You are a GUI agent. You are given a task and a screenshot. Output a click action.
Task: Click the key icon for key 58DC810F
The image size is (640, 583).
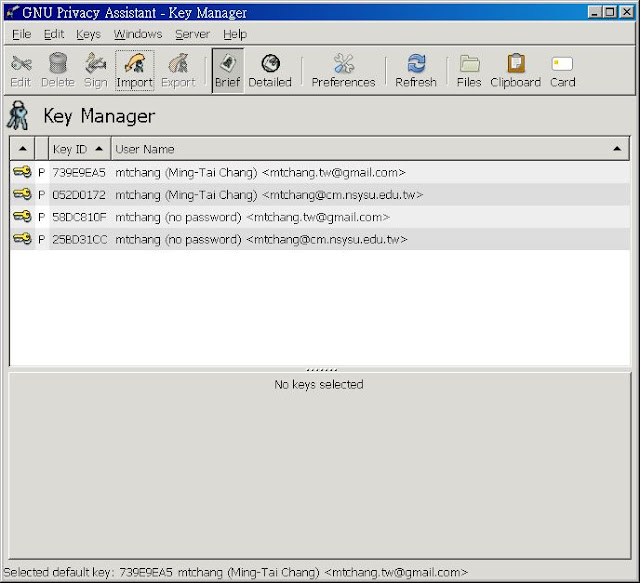pos(22,216)
